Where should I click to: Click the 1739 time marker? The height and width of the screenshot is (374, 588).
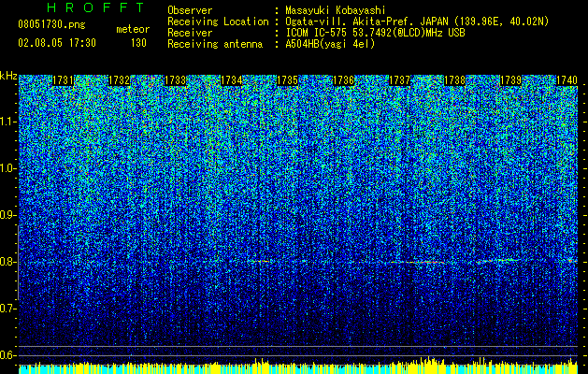[510, 80]
